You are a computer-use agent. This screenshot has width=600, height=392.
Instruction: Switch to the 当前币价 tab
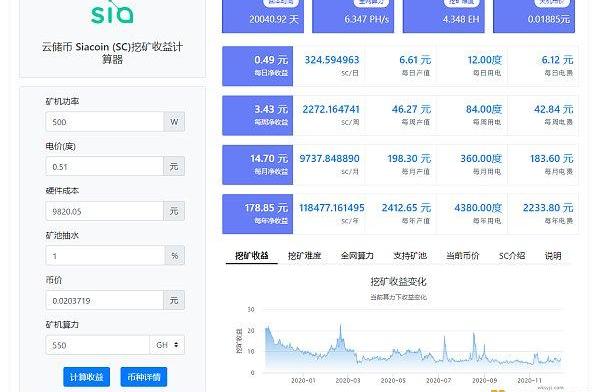click(x=463, y=256)
